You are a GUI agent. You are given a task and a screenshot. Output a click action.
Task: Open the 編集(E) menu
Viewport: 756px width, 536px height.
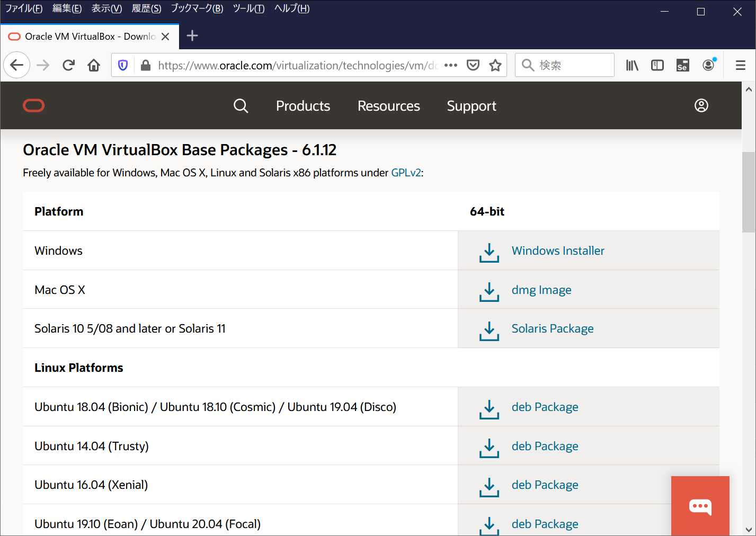pyautogui.click(x=67, y=8)
